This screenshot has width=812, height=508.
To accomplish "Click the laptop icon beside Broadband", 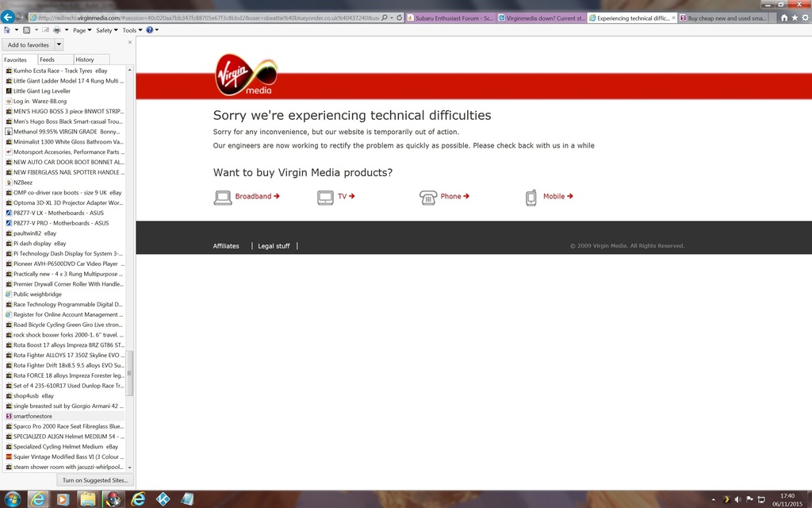I will click(x=223, y=198).
